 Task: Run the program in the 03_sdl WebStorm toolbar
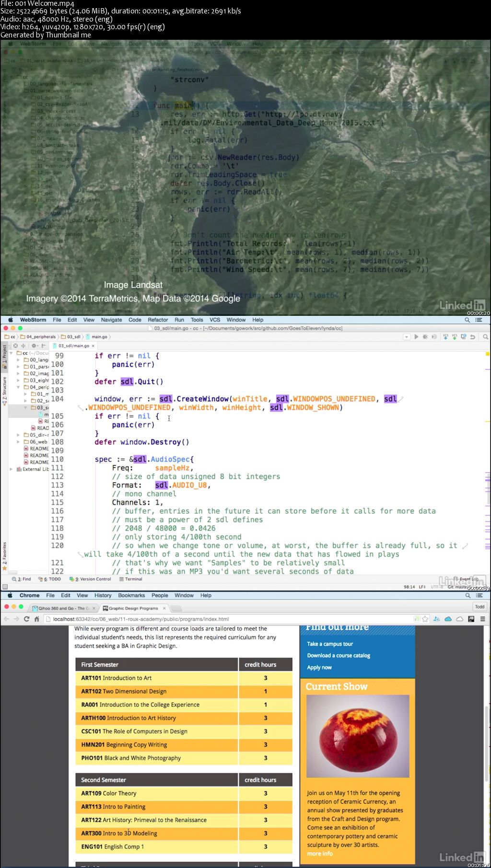pos(416,337)
